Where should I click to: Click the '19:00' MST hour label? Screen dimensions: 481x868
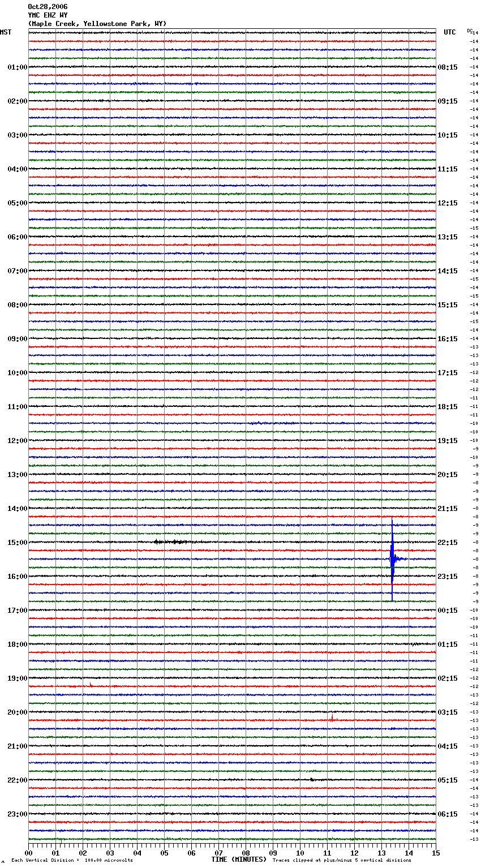pyautogui.click(x=18, y=678)
